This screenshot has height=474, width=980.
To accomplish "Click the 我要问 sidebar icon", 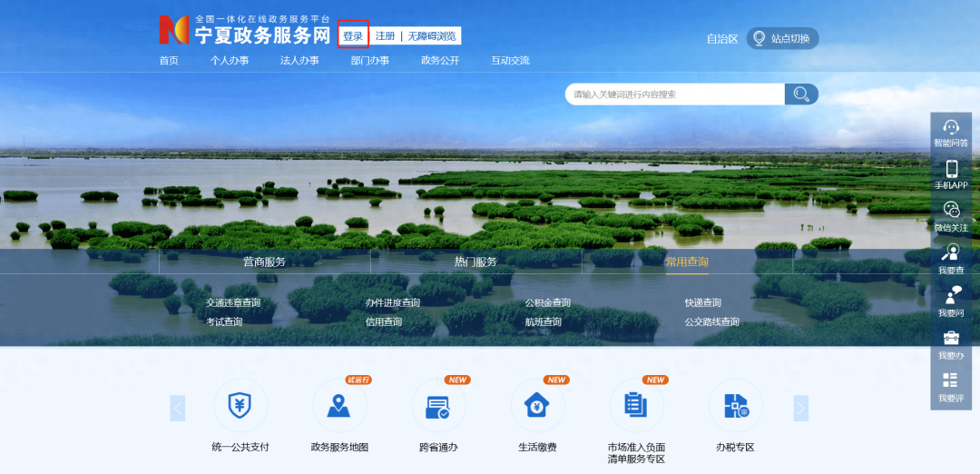I will 951,296.
